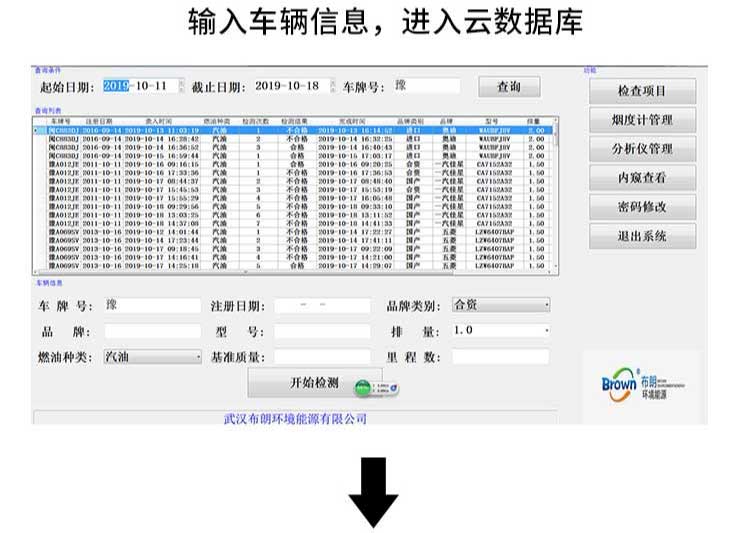The height and width of the screenshot is (533, 748).
Task: Open 密码修改 password change
Action: tap(641, 207)
